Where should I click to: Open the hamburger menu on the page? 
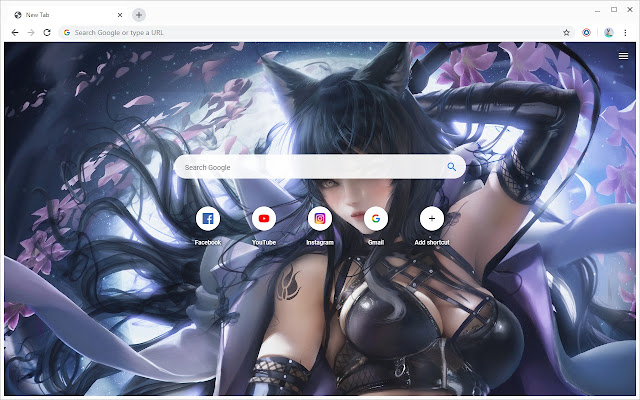pos(623,56)
